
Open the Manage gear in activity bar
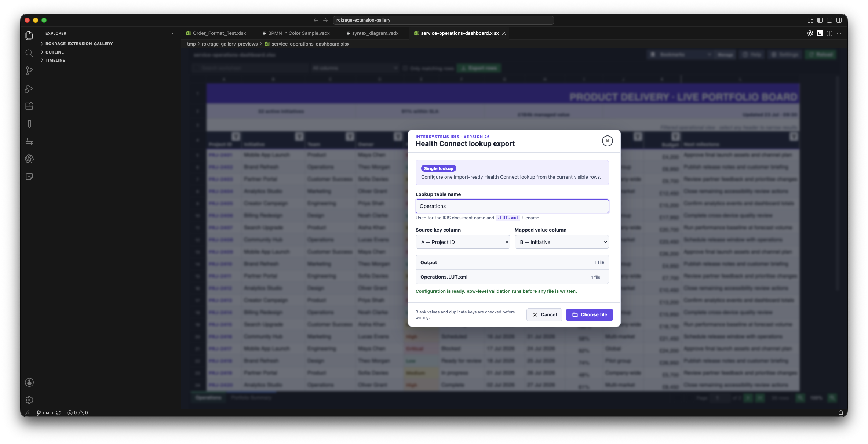(x=29, y=400)
